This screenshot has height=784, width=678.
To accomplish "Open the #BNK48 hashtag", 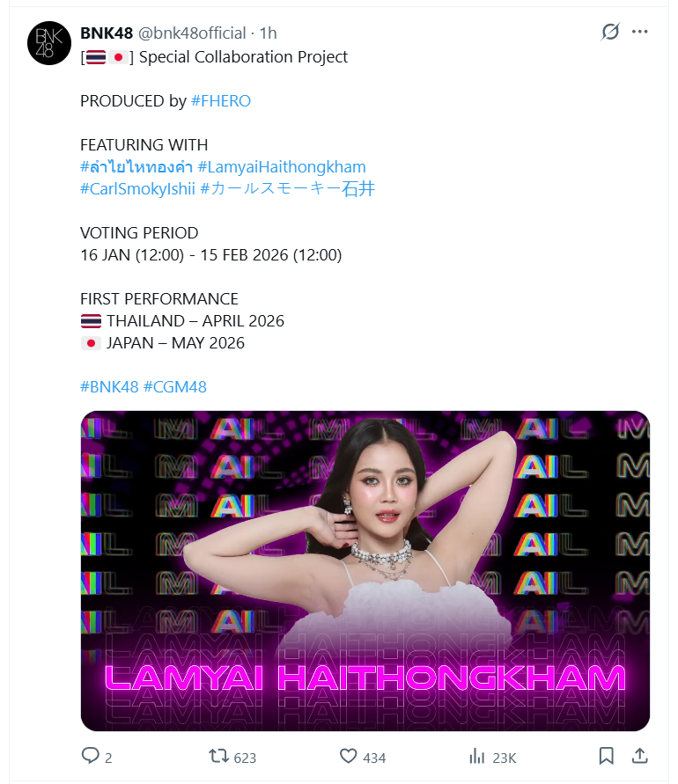I will tap(109, 387).
